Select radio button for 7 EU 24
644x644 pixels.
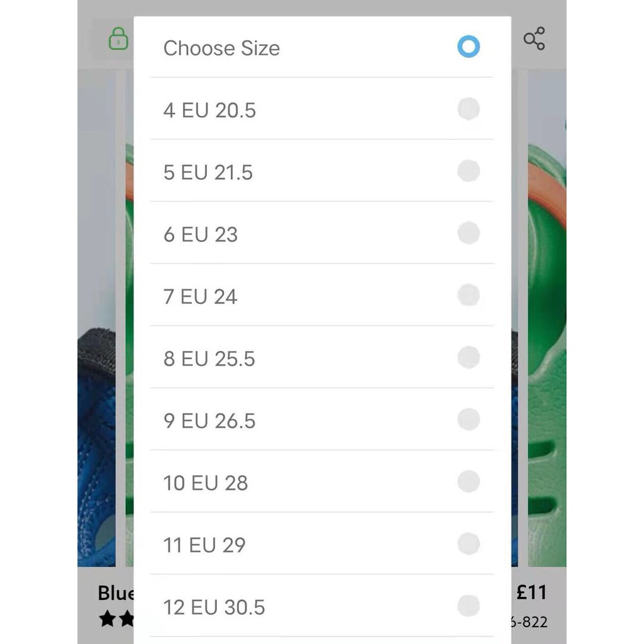tap(469, 295)
